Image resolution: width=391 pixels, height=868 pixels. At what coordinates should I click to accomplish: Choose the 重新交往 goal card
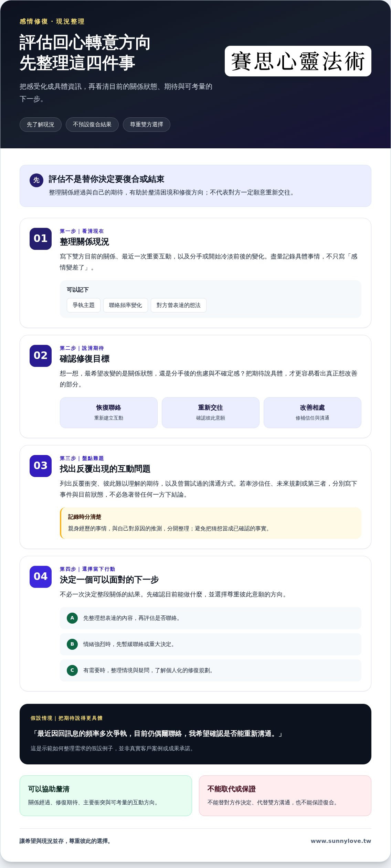pos(211,413)
